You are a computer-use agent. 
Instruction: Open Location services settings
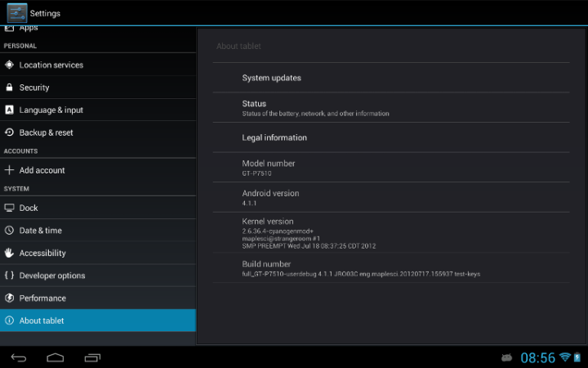click(x=98, y=65)
